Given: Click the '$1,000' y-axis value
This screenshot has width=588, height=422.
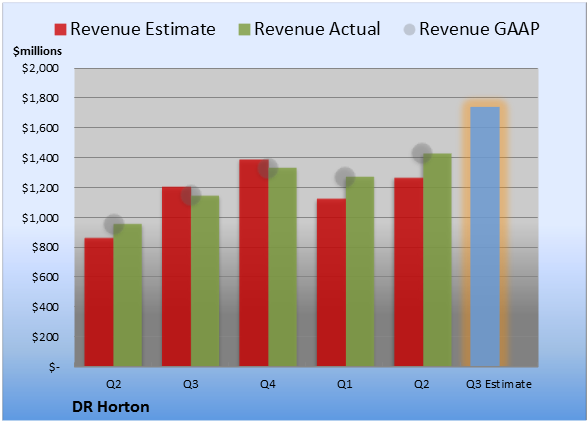Looking at the screenshot, I should [40, 218].
